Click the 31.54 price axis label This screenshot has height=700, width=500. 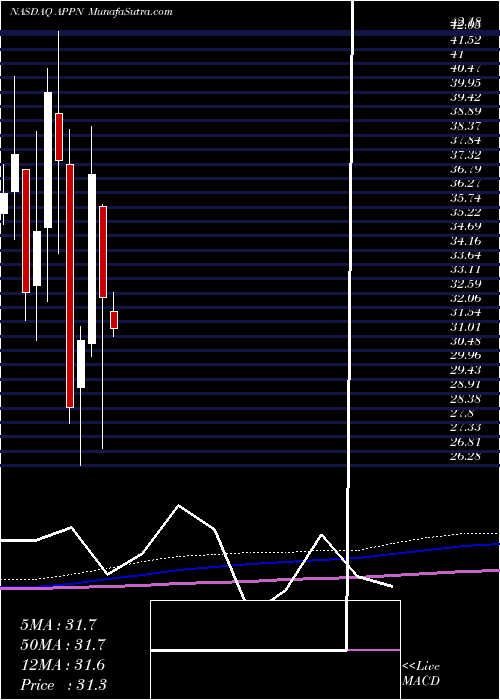(467, 312)
